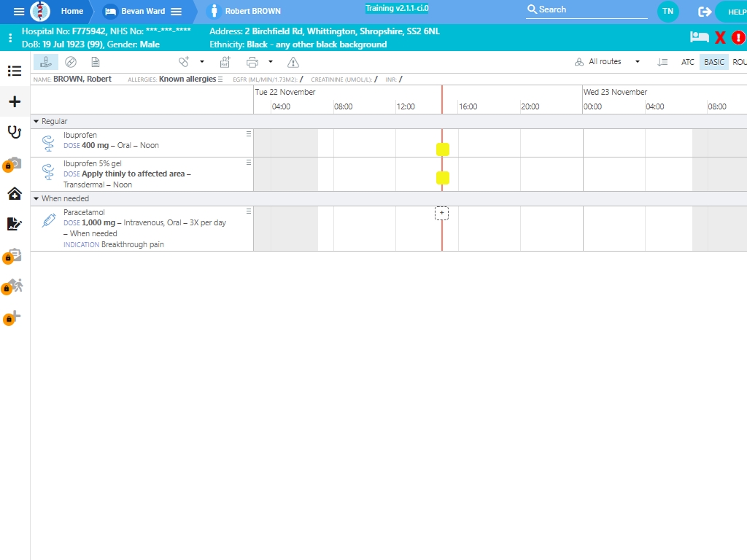747x560 pixels.
Task: Click the hospital logo icon
Action: (x=40, y=12)
